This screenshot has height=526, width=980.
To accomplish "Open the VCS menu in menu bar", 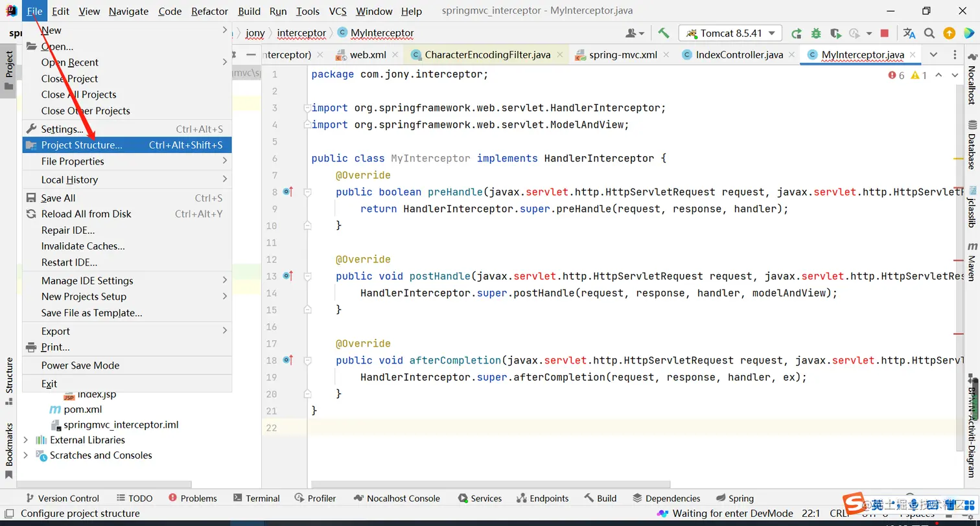I will click(338, 11).
